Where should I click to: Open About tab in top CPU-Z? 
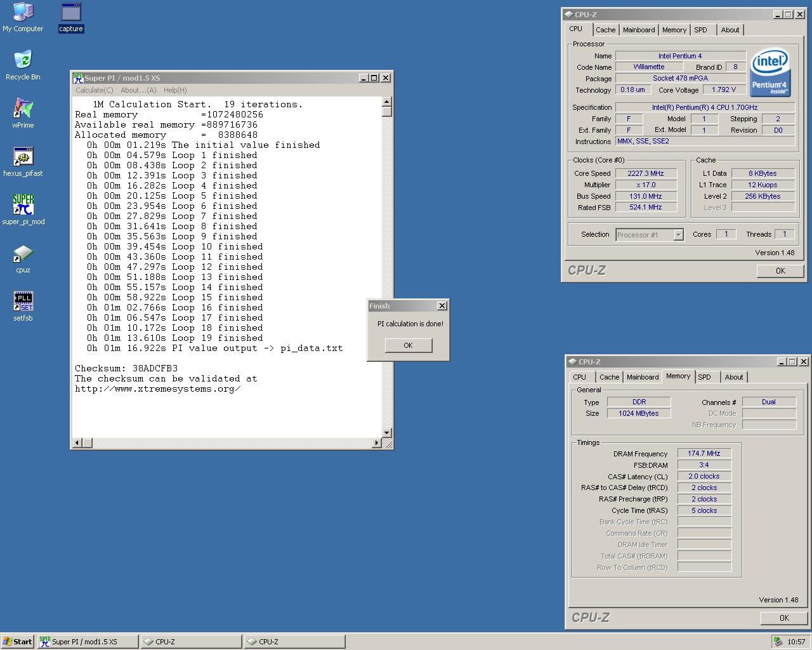(x=730, y=30)
